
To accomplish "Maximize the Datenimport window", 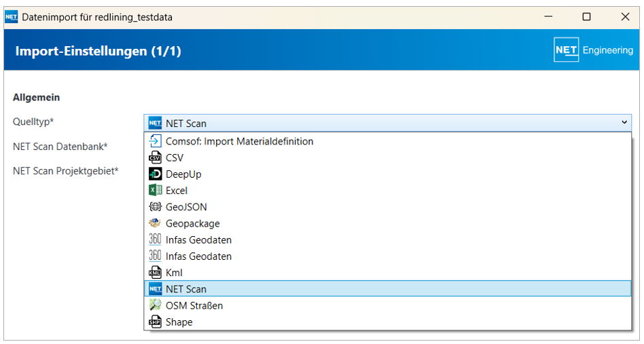I will [x=586, y=17].
